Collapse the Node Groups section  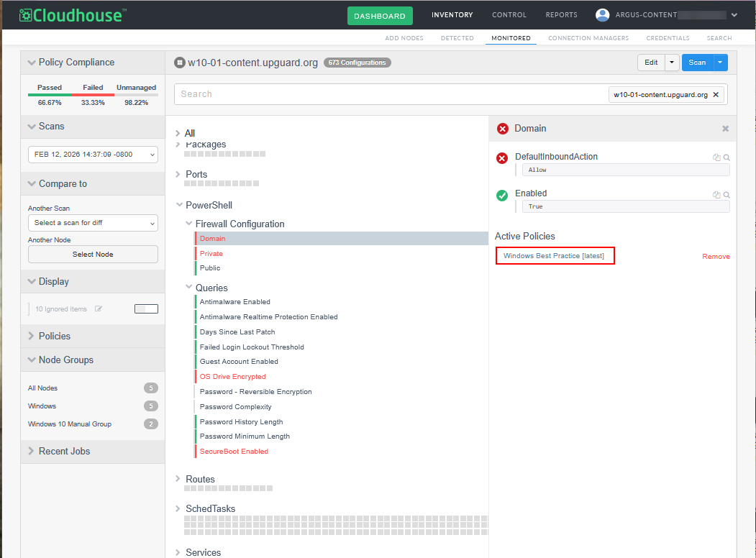point(32,360)
